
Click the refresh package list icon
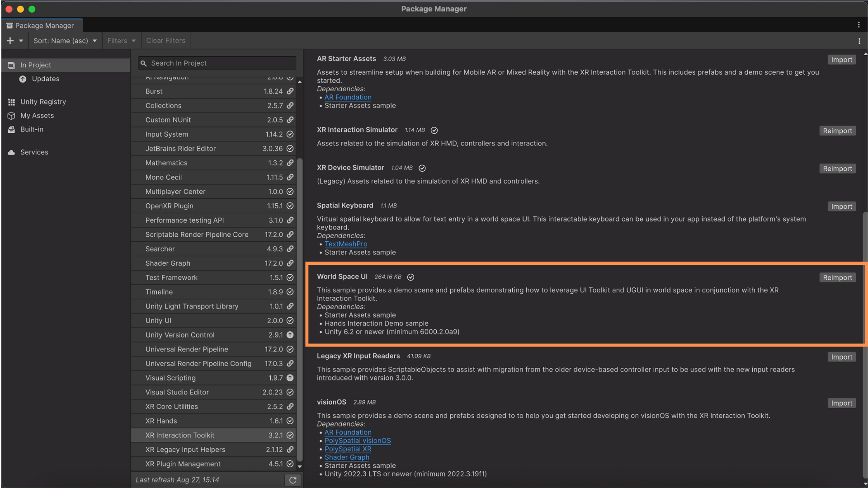[x=292, y=480]
